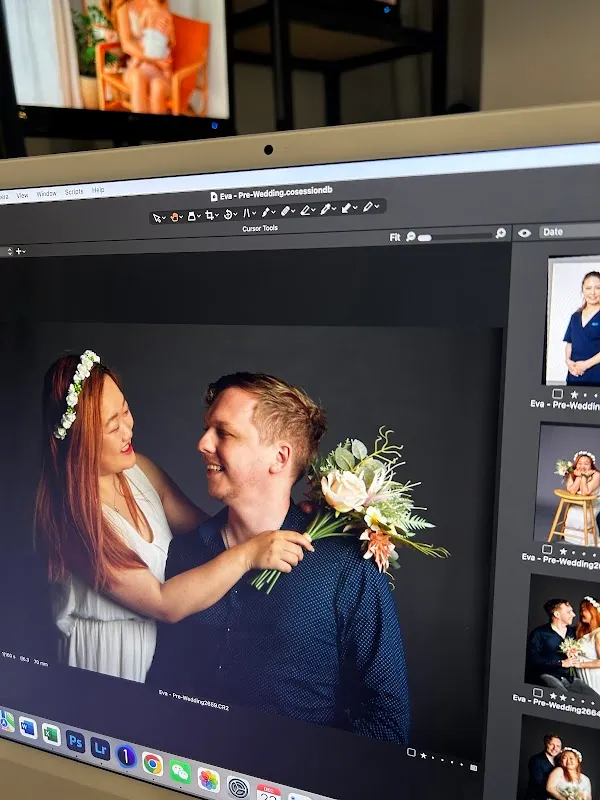The height and width of the screenshot is (800, 600).
Task: Select the eraser-shaped mask tool
Action: (x=285, y=211)
